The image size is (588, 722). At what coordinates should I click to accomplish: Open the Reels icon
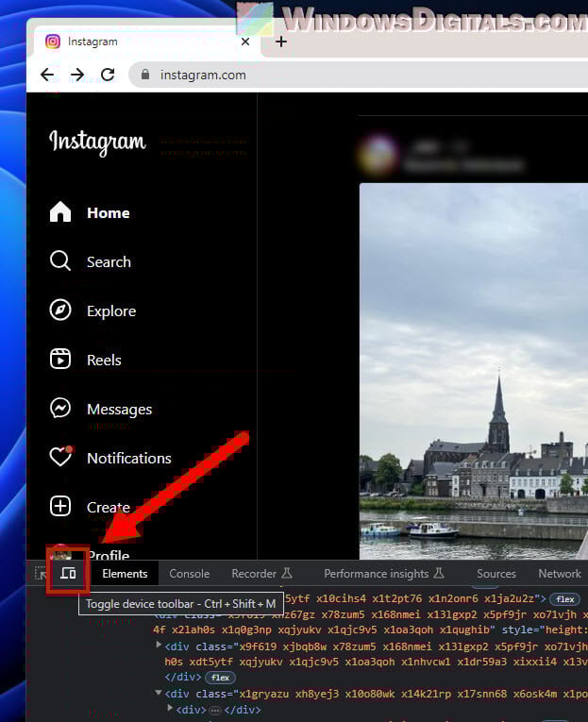(60, 360)
